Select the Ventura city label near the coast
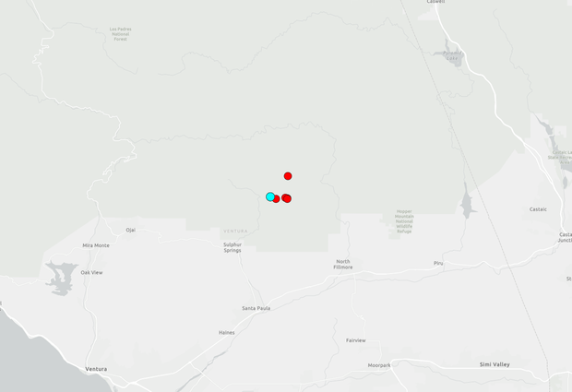The width and height of the screenshot is (572, 392). coord(96,369)
